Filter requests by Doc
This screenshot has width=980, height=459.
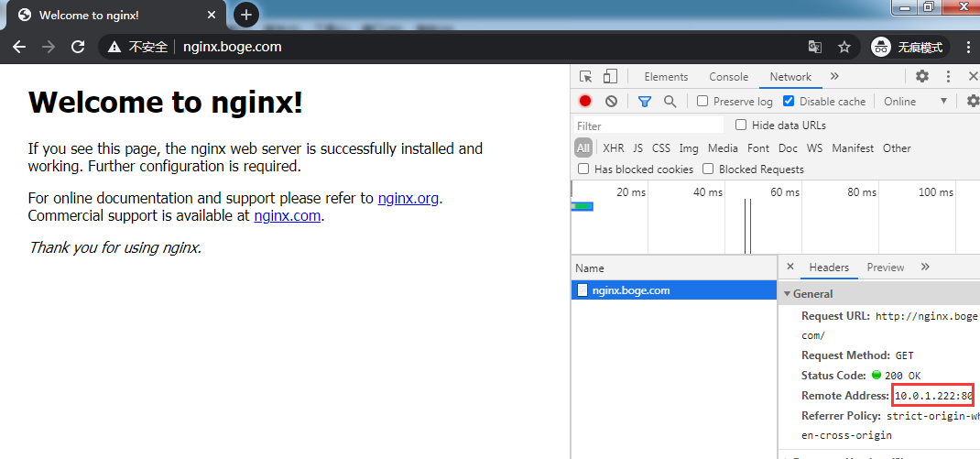789,148
